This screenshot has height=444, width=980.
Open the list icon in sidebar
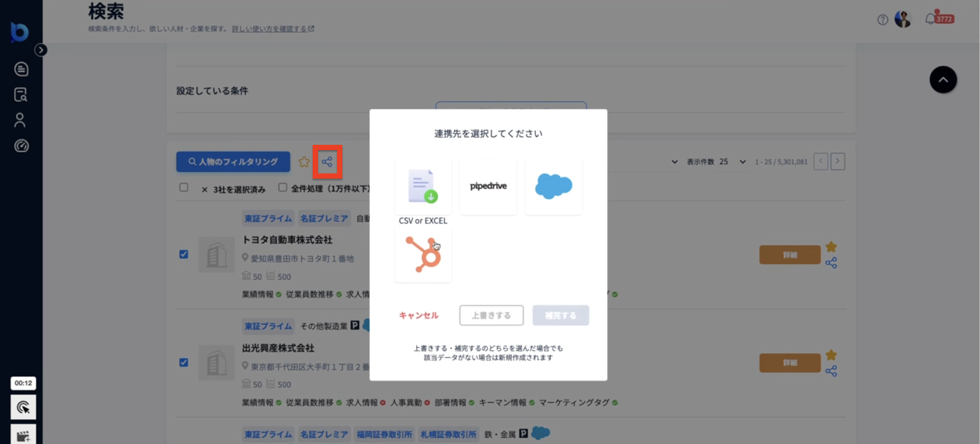(x=21, y=69)
